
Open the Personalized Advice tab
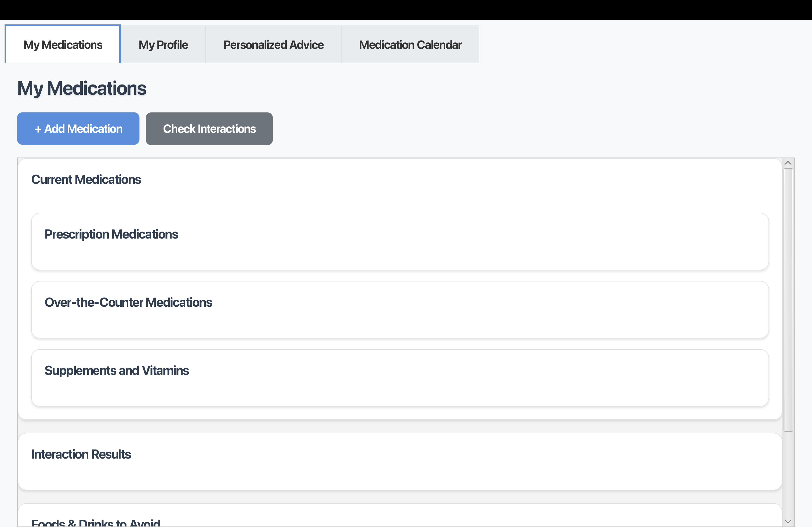point(273,45)
